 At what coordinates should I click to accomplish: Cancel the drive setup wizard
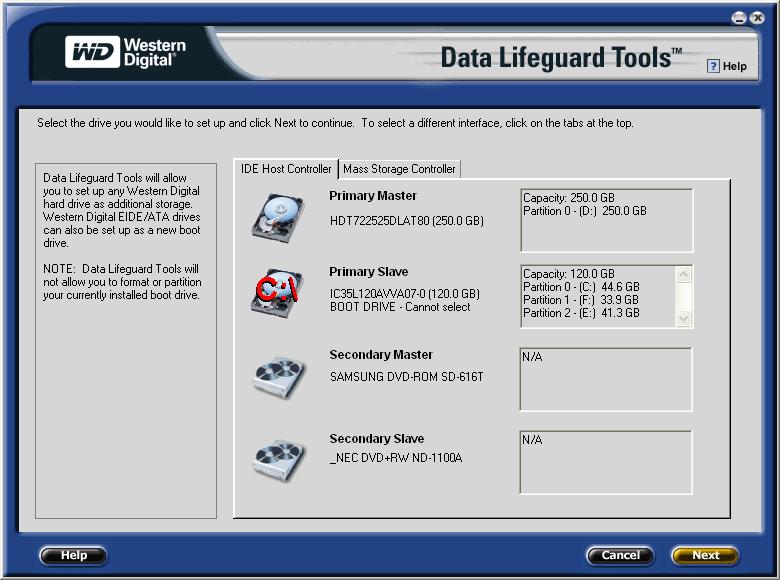pyautogui.click(x=620, y=555)
